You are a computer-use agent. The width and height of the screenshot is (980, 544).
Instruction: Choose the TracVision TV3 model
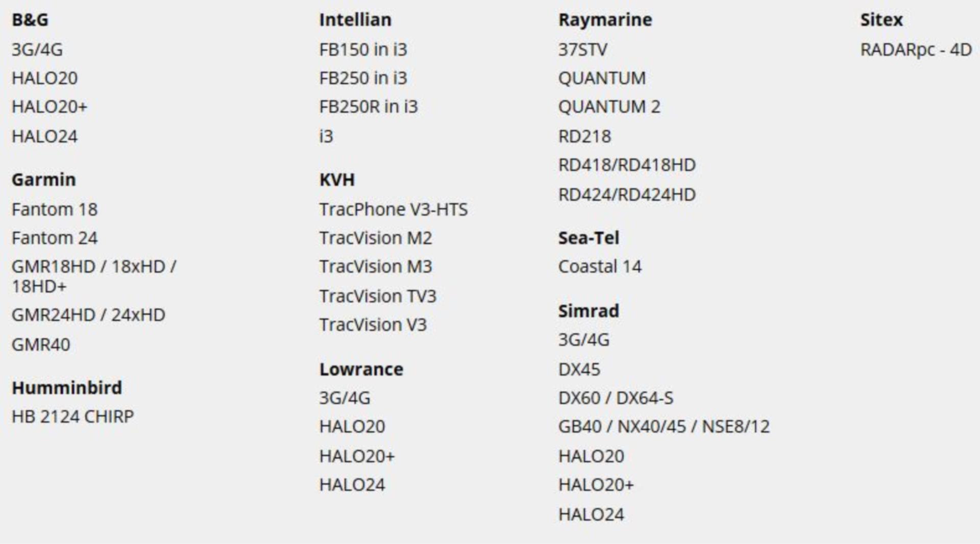click(378, 296)
